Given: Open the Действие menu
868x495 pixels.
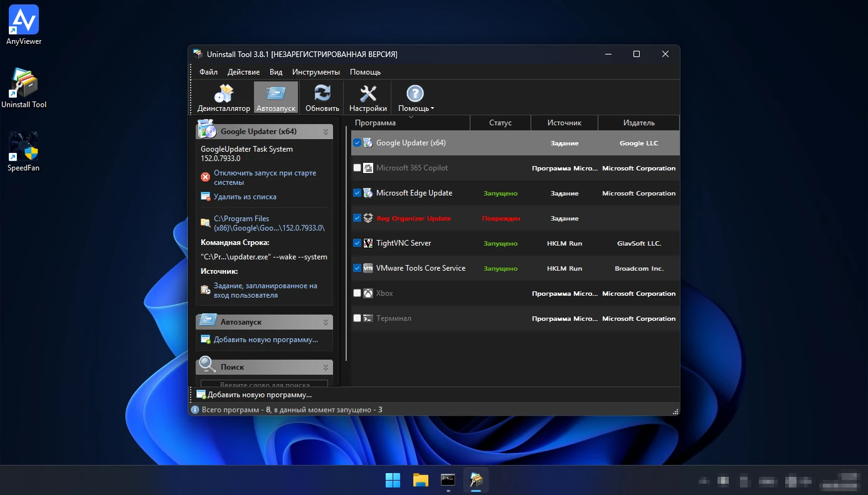Looking at the screenshot, I should (243, 72).
